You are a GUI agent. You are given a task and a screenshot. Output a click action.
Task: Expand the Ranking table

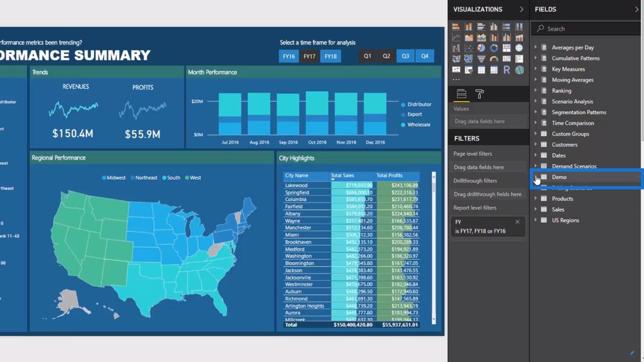(x=536, y=90)
